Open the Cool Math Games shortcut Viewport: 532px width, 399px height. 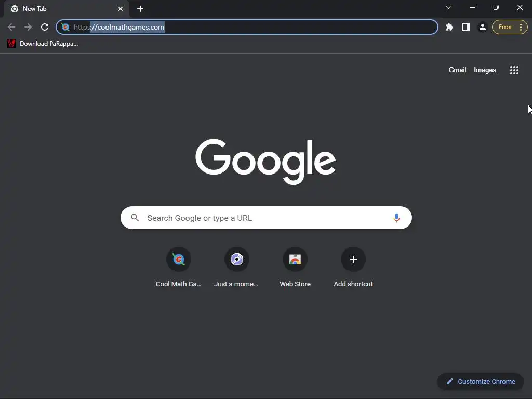179,268
